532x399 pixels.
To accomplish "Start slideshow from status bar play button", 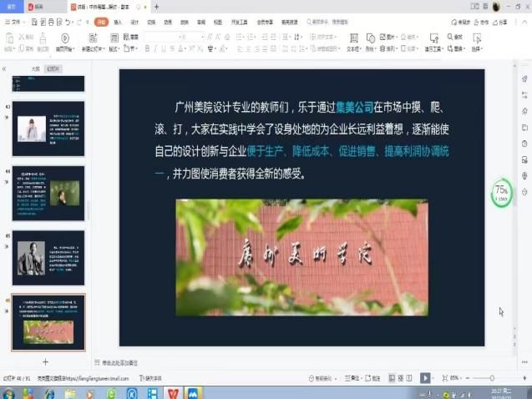I will 425,378.
